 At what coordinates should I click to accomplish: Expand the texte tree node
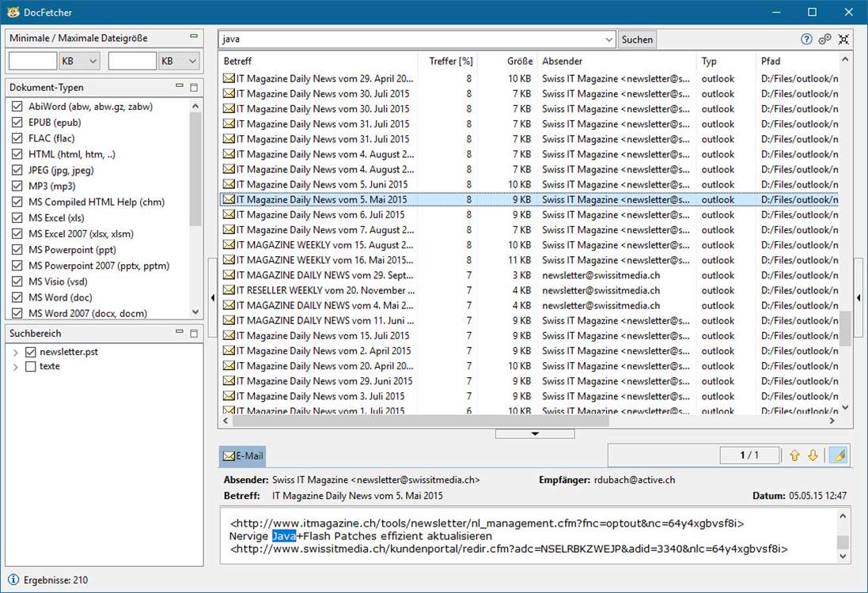tap(16, 367)
